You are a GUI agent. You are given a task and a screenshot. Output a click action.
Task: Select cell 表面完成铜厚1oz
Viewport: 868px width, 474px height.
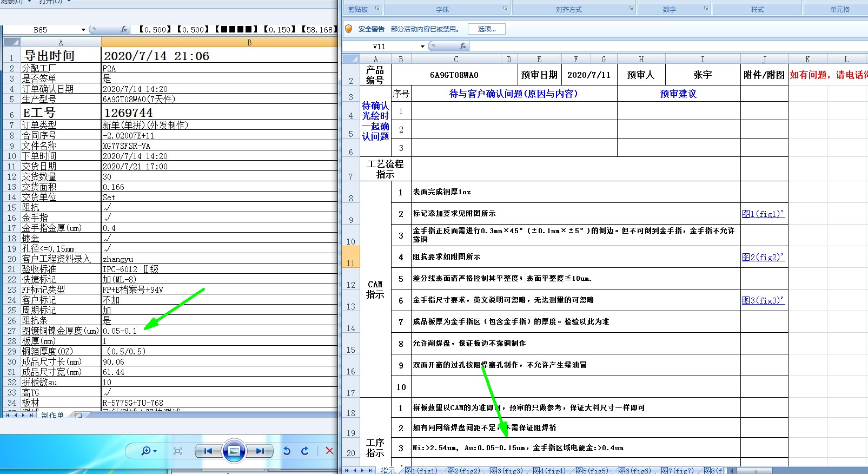pyautogui.click(x=576, y=192)
